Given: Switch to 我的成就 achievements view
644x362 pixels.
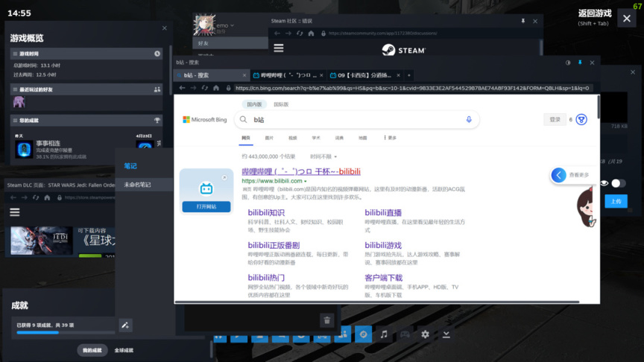Looking at the screenshot, I should [92, 350].
